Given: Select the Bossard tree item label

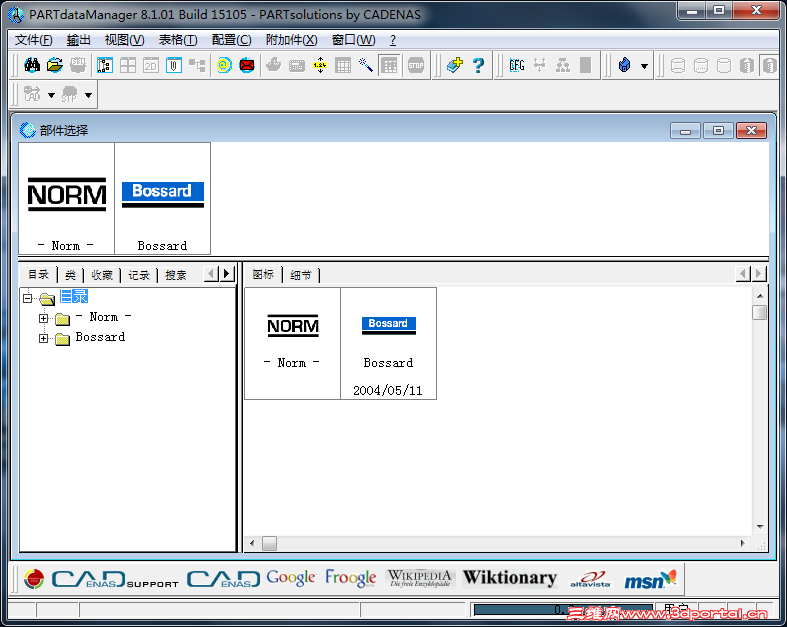Looking at the screenshot, I should coord(100,337).
